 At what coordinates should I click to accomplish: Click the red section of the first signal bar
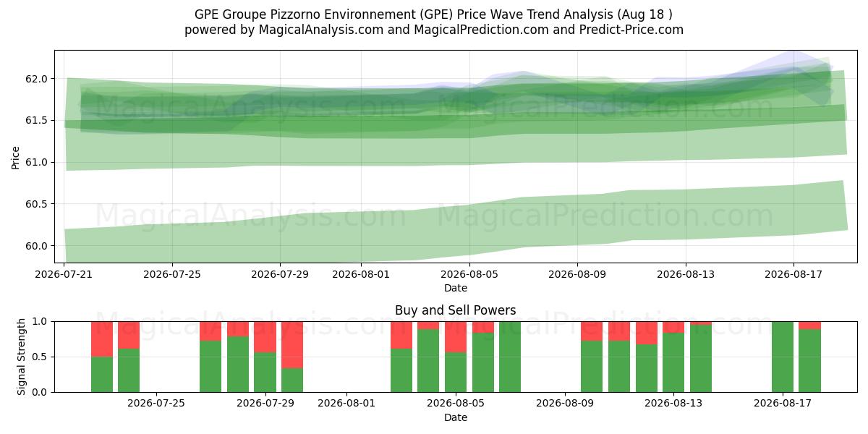(x=102, y=339)
